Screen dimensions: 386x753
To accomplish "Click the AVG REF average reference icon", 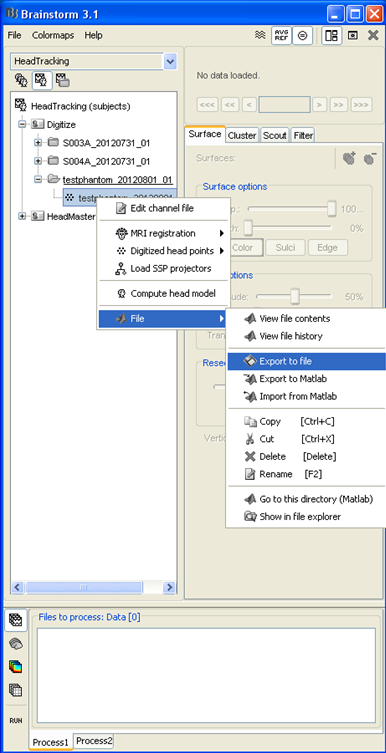I will tap(281, 36).
